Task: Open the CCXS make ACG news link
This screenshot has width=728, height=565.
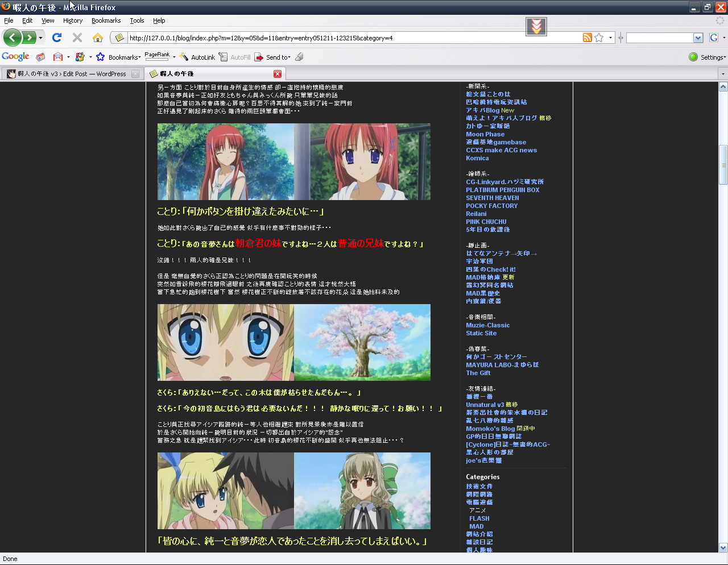Action: 501,150
